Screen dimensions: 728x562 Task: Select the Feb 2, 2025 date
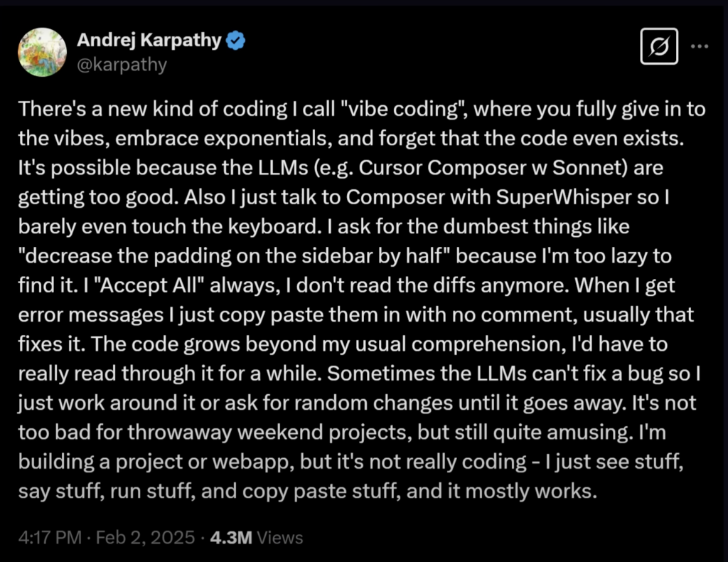point(145,537)
